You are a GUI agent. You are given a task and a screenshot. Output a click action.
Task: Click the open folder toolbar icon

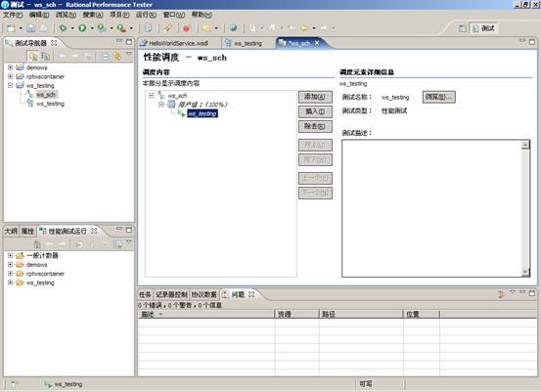pyautogui.click(x=206, y=28)
